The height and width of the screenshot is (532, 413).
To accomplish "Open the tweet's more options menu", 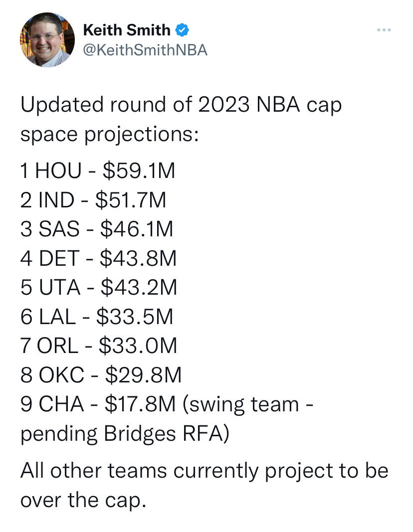I will coord(384,30).
